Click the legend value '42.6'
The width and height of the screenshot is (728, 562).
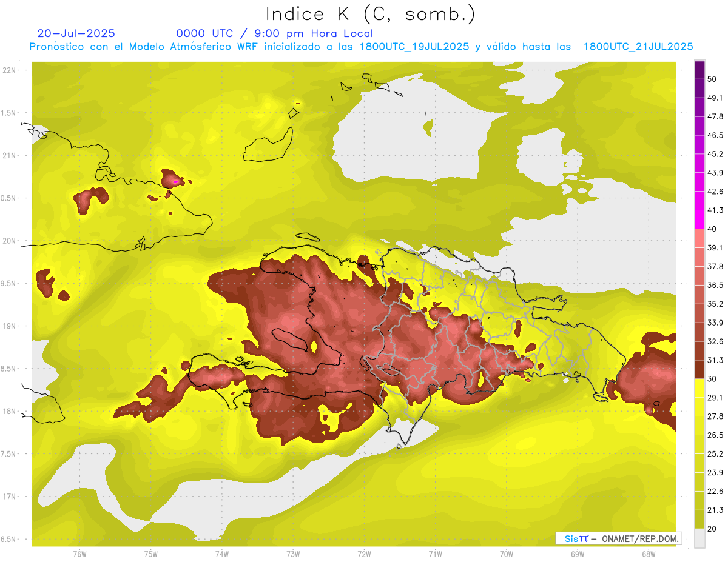[x=715, y=192]
